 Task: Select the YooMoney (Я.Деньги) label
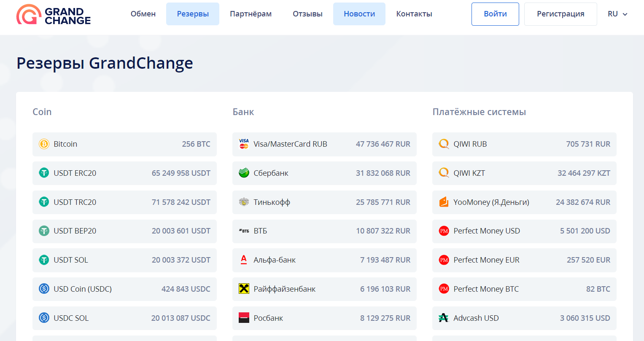[491, 202]
